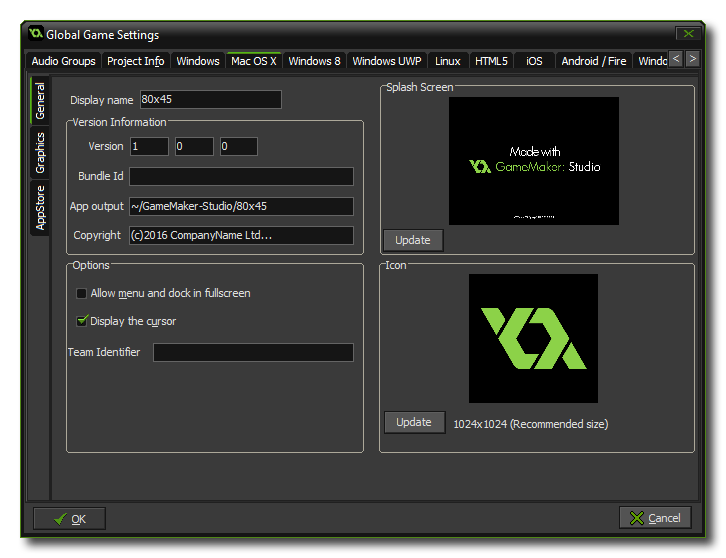Switch to the Audio Groups tab
The width and height of the screenshot is (726, 558).
click(63, 61)
